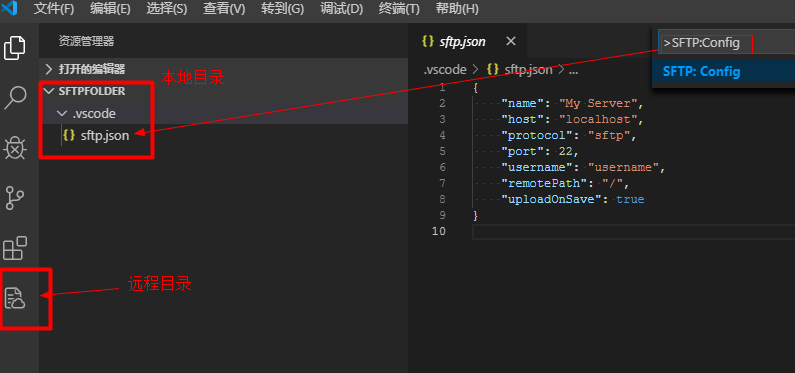Click the JSON braces icon beside sftp.json in tree
This screenshot has width=795, height=373.
click(69, 135)
